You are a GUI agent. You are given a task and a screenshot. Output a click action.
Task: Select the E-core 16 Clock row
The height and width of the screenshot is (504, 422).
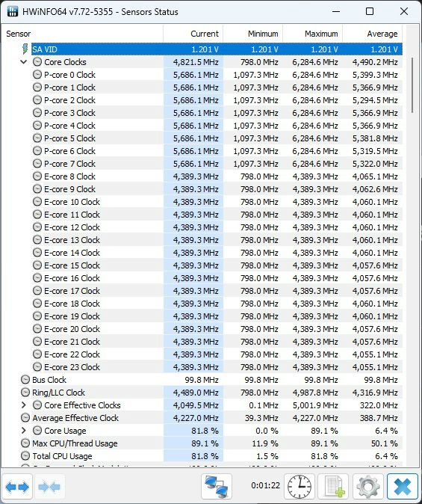(x=217, y=278)
